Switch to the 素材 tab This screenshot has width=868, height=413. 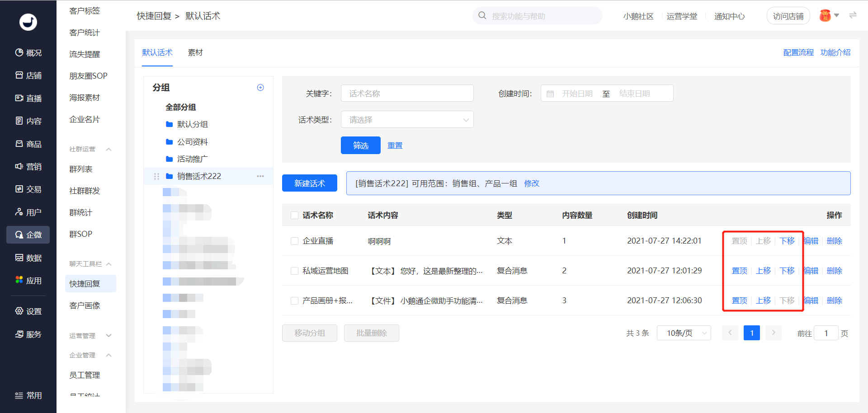point(195,53)
